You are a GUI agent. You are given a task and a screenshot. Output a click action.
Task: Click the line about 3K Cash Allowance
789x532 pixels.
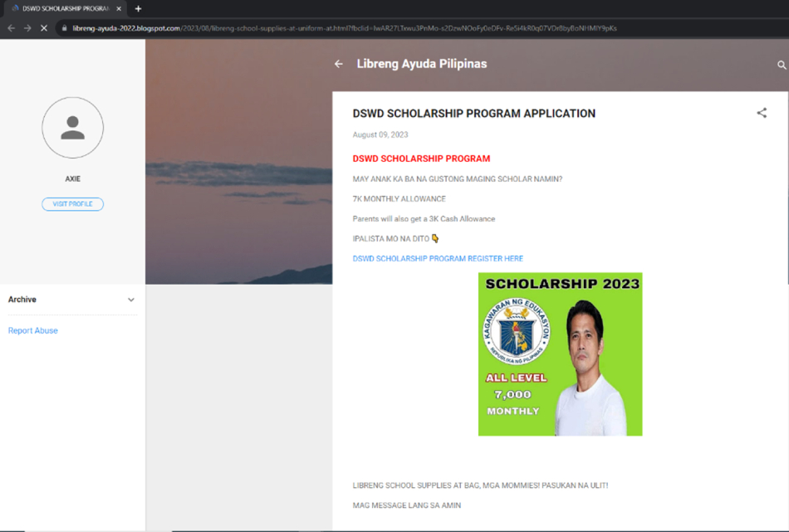(424, 219)
